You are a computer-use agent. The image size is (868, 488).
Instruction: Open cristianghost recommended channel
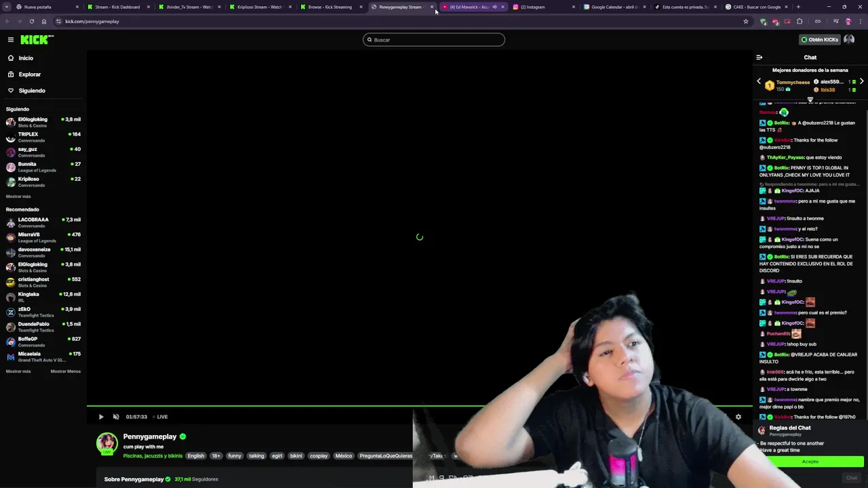pyautogui.click(x=43, y=282)
